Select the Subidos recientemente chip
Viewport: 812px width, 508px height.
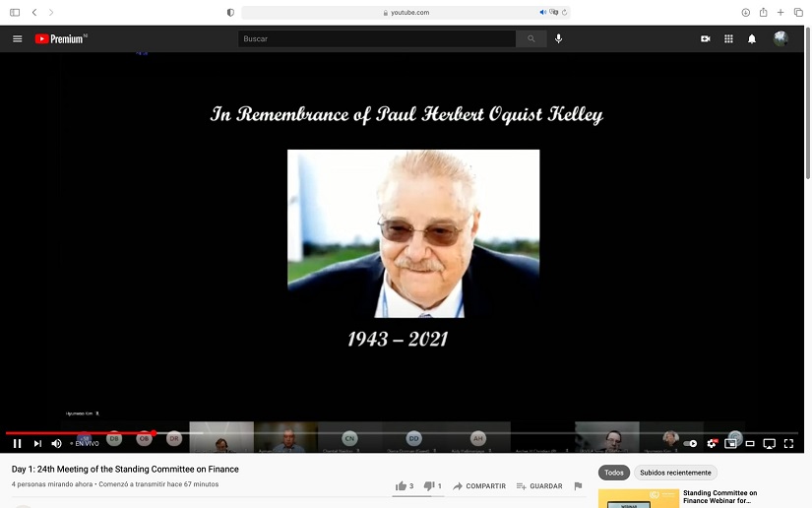click(675, 473)
